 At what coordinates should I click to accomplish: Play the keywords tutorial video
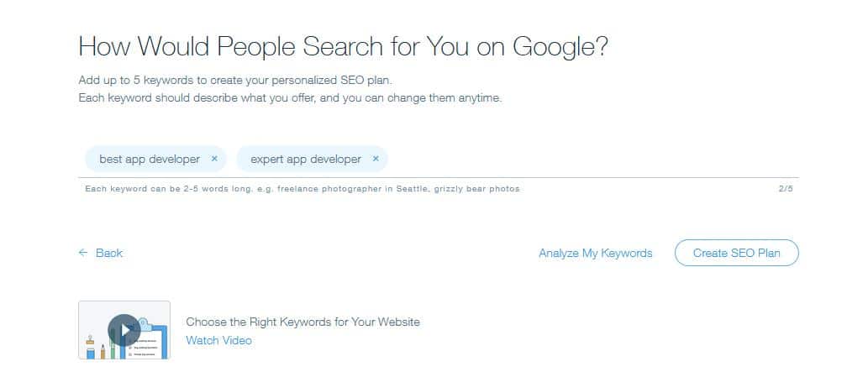[x=124, y=330]
